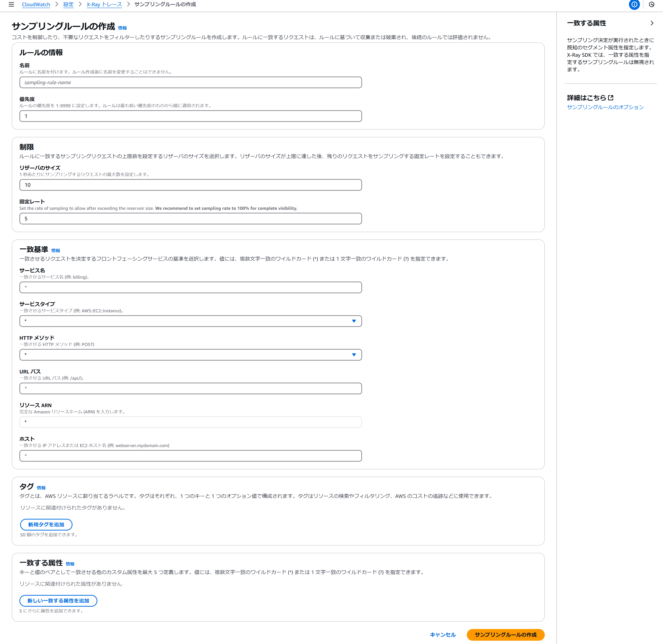Open the hamburger navigation menu
Image resolution: width=663 pixels, height=644 pixels.
point(11,5)
